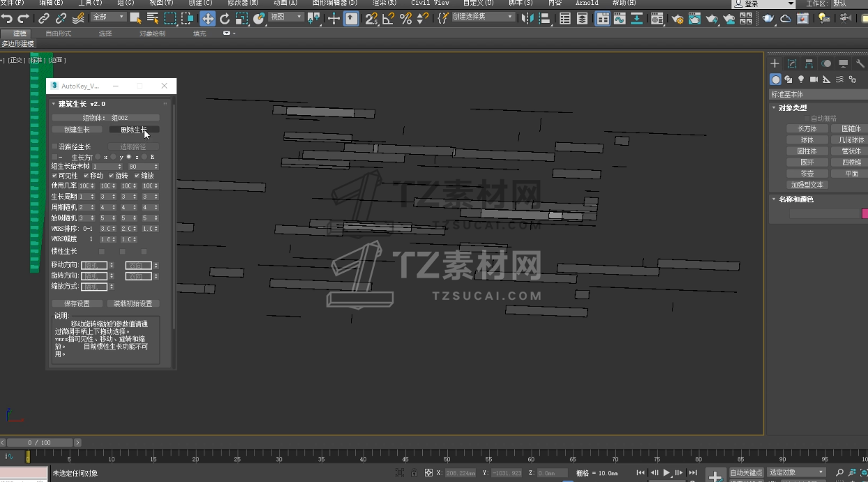The width and height of the screenshot is (868, 482).
Task: Select the y growth direction radio
Action: click(113, 157)
